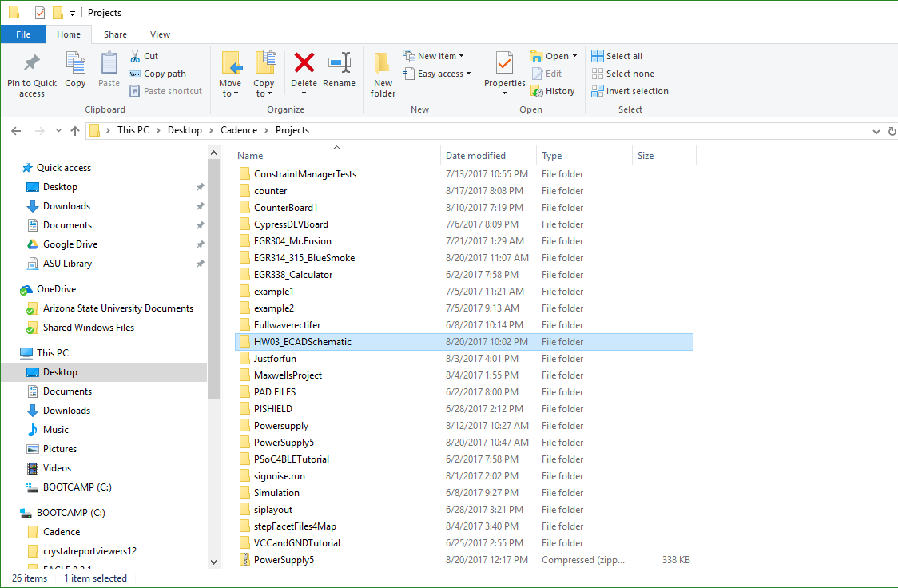Click Desktop in the address breadcrumb
Image resolution: width=898 pixels, height=588 pixels.
185,130
